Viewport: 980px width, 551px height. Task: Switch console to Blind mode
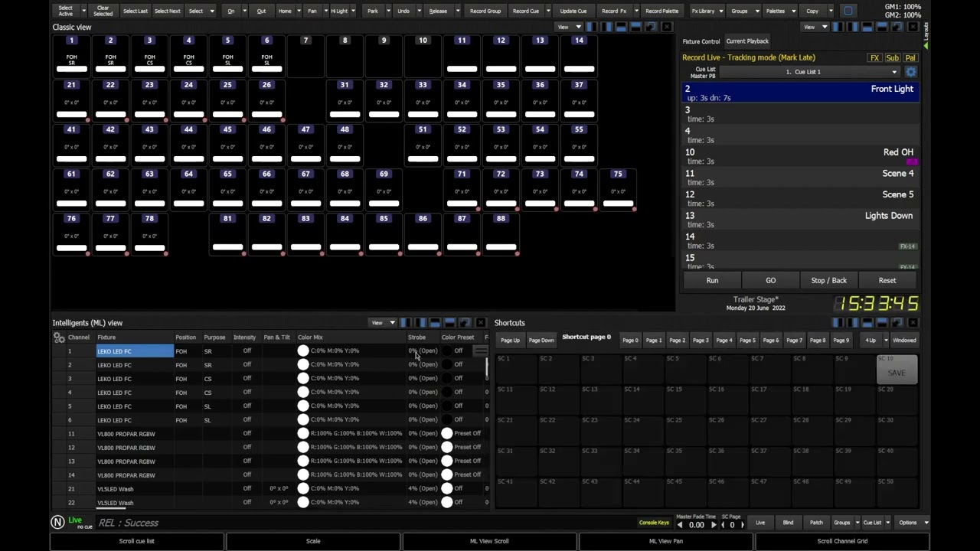coord(788,523)
